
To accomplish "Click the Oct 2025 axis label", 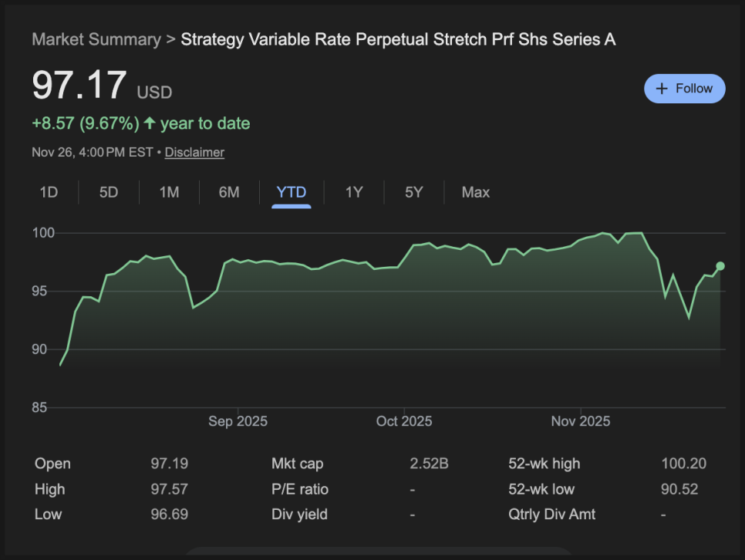I will click(x=404, y=421).
